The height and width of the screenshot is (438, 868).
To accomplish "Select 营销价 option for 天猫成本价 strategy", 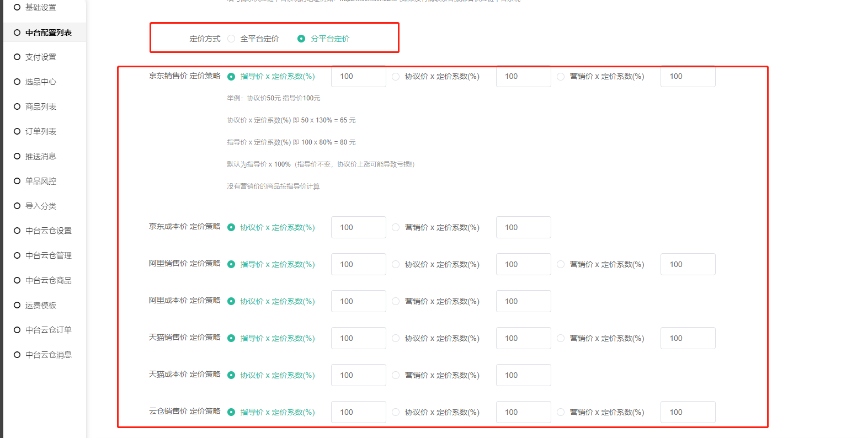I will click(x=396, y=375).
